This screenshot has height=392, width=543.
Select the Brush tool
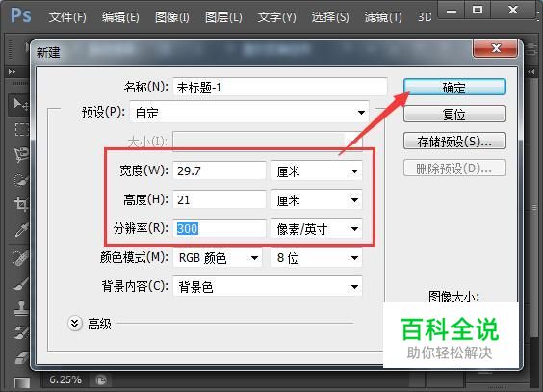(21, 283)
